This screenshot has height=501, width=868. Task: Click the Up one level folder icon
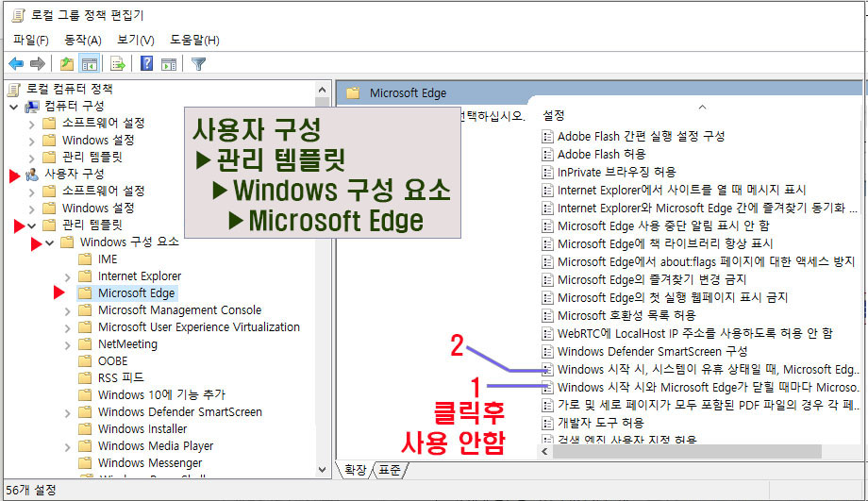[67, 63]
